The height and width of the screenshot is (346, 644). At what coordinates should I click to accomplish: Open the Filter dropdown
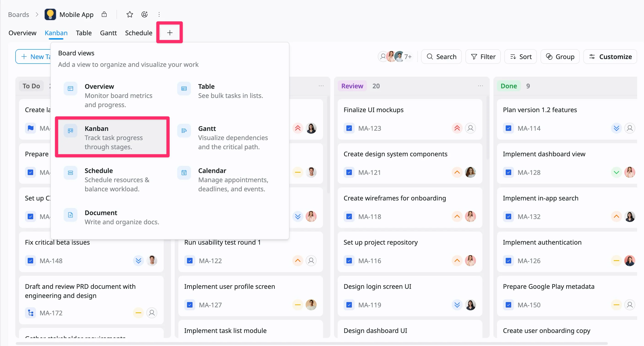click(x=483, y=57)
